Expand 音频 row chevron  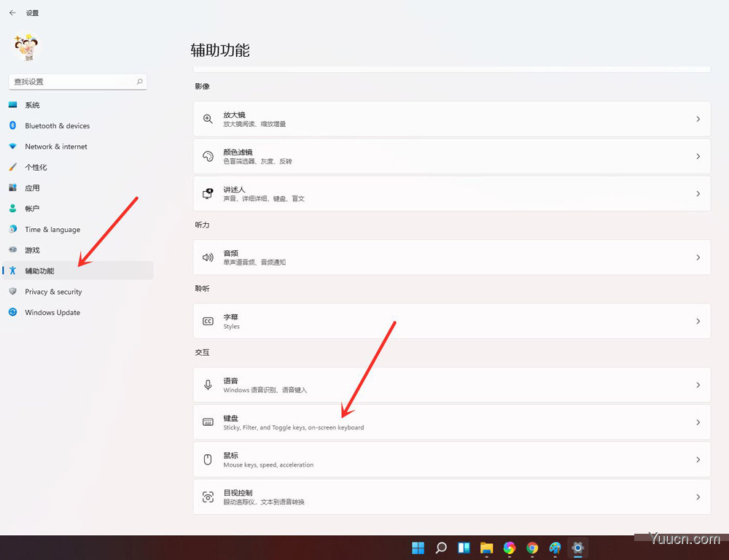698,257
